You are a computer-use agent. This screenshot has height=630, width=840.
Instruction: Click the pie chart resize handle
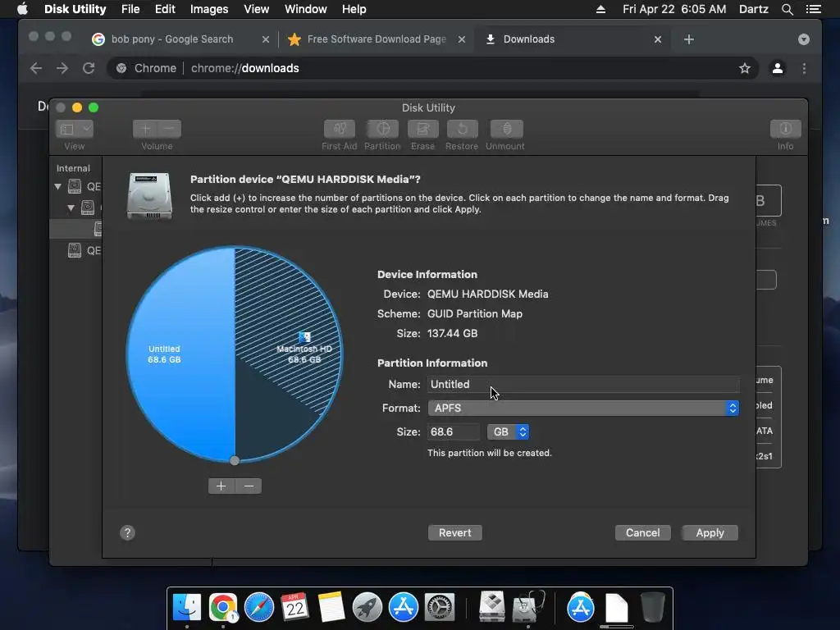235,460
